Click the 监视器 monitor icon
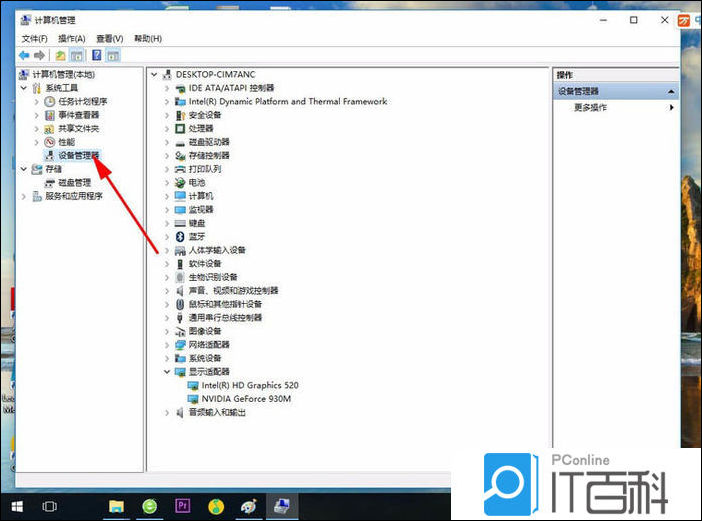 point(180,209)
